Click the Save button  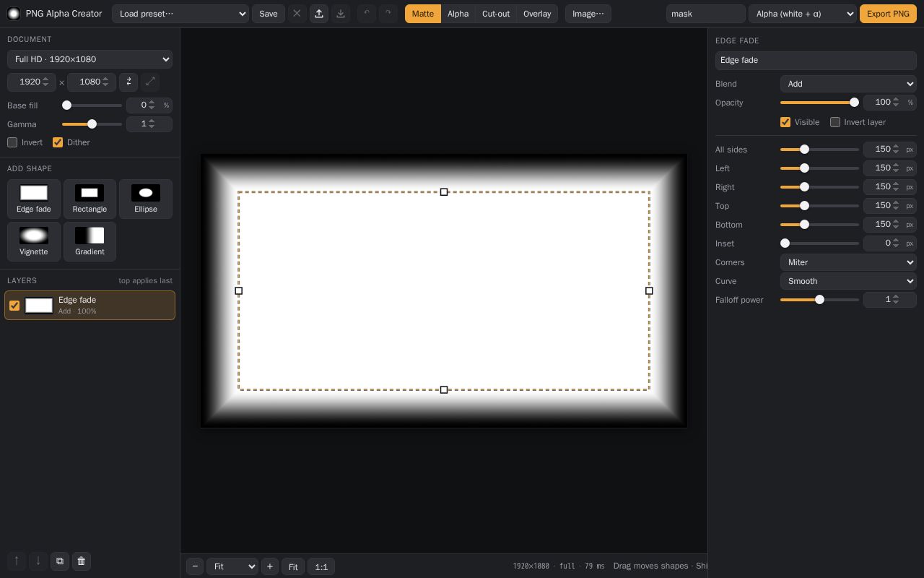coord(269,14)
